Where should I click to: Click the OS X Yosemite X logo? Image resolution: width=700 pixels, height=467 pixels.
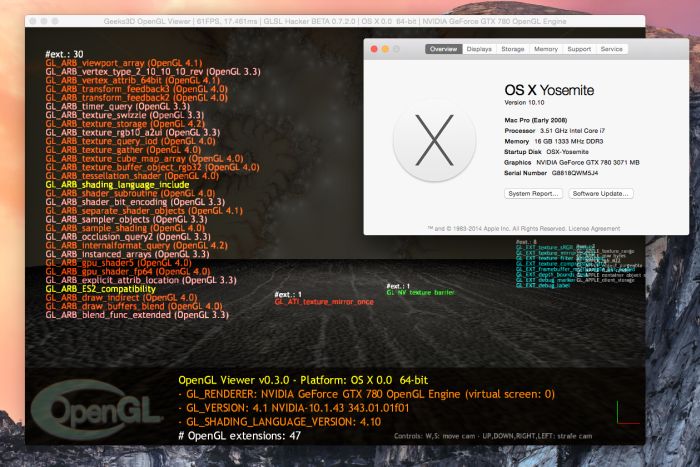[x=434, y=140]
